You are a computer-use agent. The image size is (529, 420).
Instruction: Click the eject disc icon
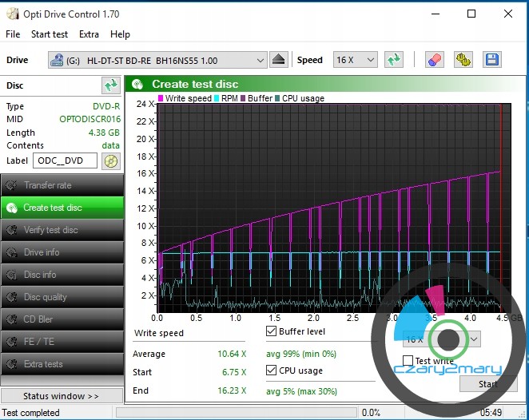coord(279,60)
